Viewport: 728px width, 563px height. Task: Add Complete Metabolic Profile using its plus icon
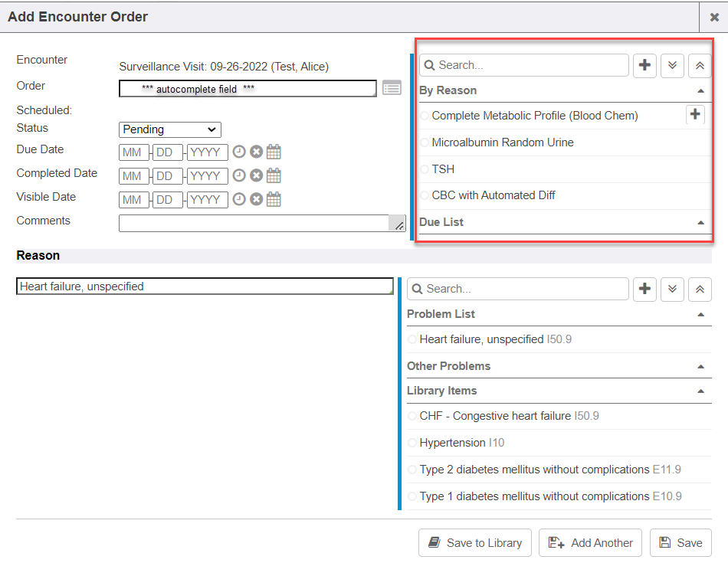click(694, 115)
